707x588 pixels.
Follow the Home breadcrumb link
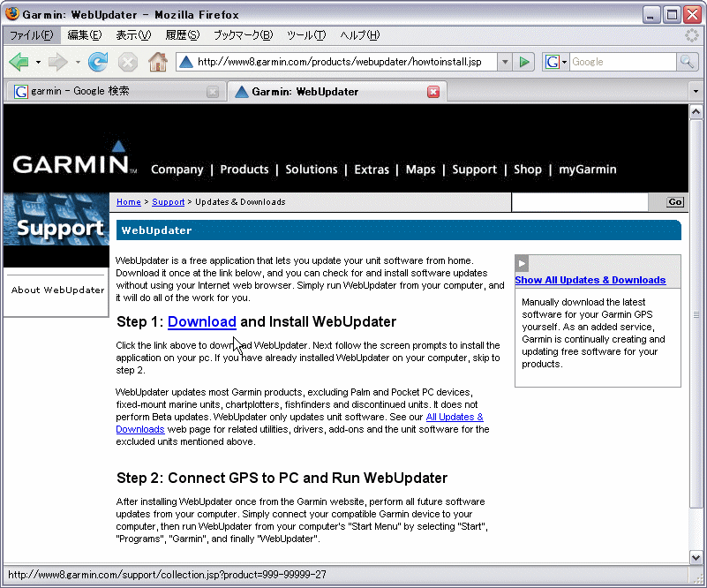point(129,202)
